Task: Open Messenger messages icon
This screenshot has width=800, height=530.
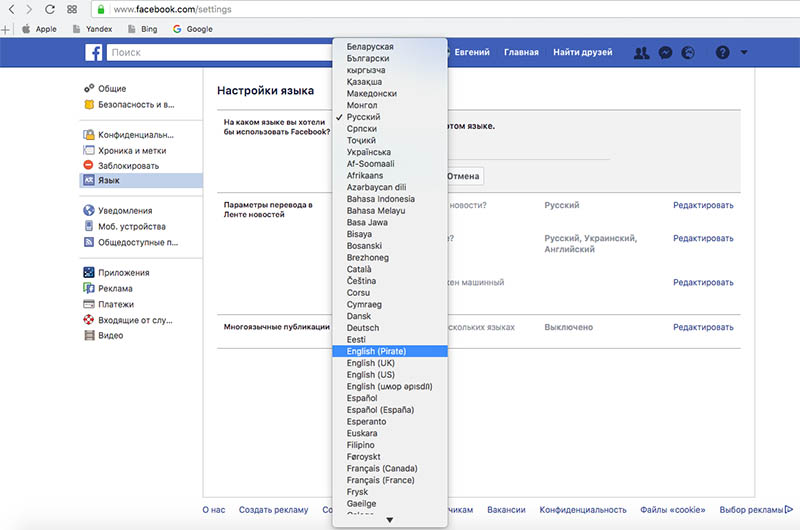Action: [x=665, y=52]
